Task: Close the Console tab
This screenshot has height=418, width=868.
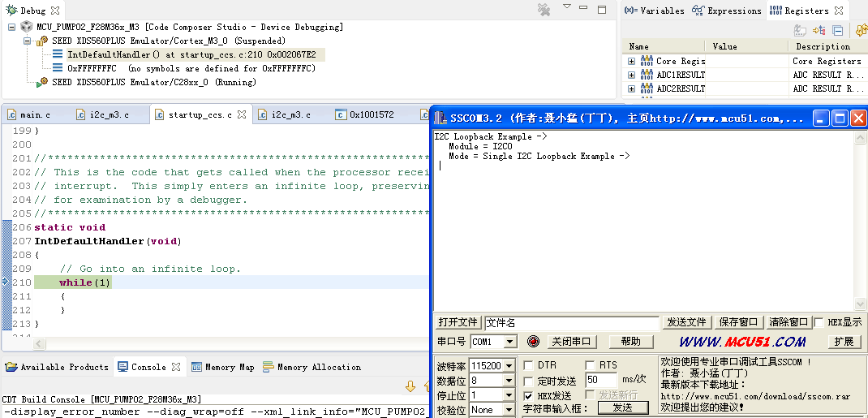Action: tap(176, 367)
